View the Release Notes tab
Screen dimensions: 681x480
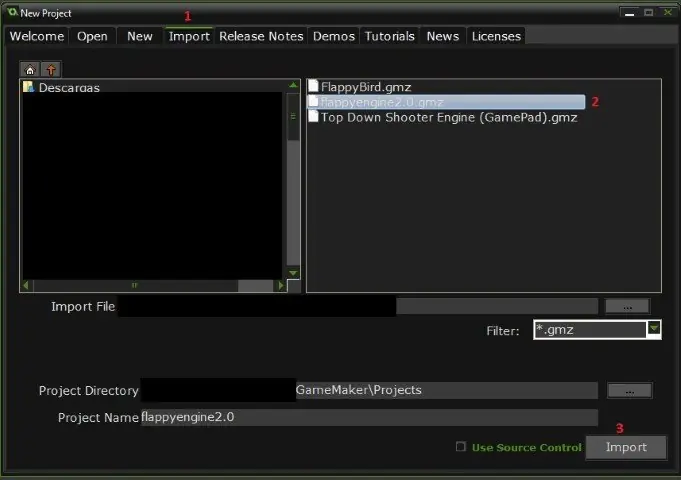point(261,36)
